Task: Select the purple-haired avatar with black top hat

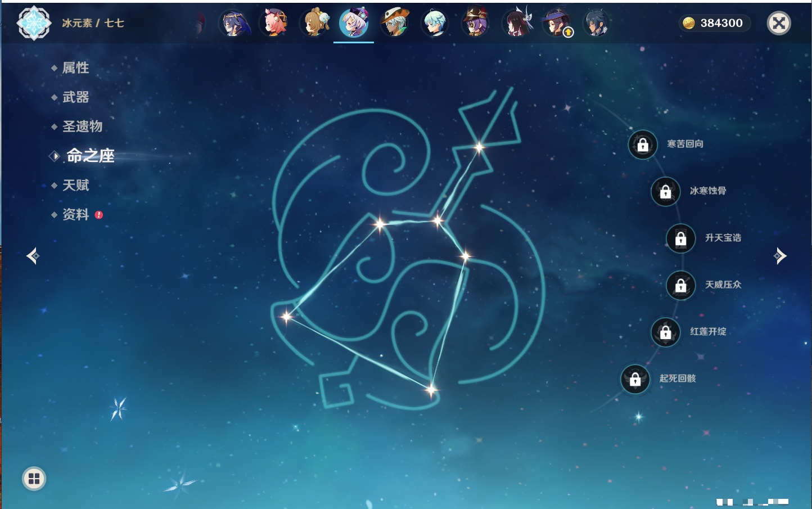Action: 475,23
